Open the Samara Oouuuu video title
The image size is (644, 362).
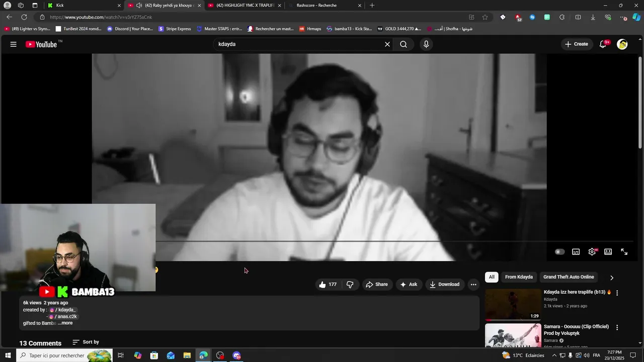coord(577,330)
